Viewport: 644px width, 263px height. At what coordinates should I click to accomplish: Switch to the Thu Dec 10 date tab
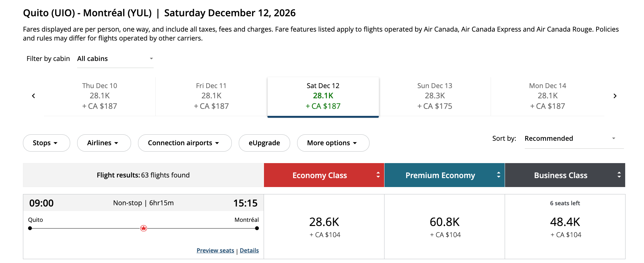point(99,96)
